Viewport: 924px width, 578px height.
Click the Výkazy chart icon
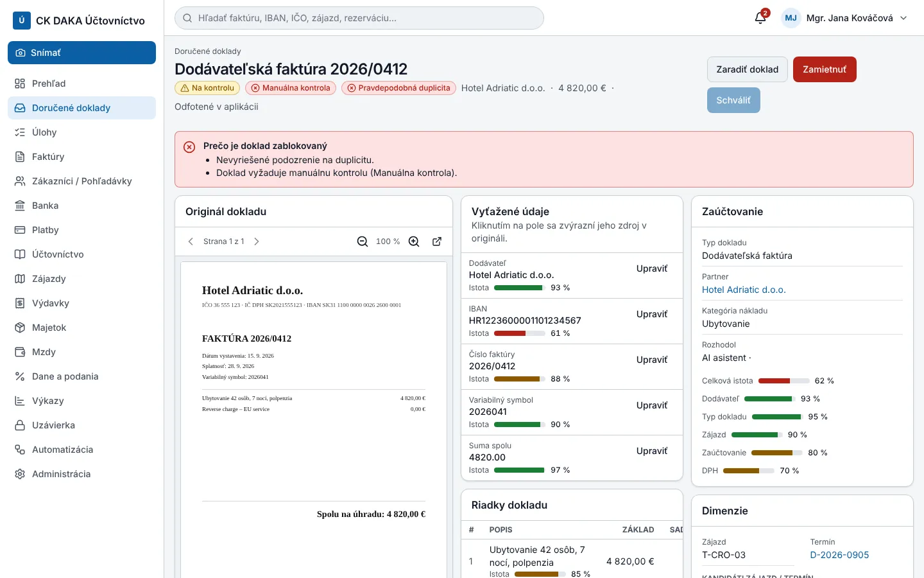click(x=20, y=401)
